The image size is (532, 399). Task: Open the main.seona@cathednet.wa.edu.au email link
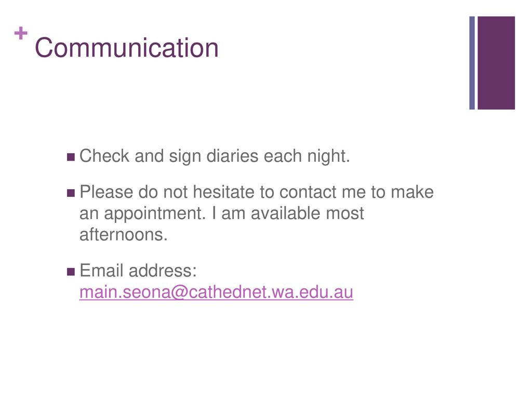click(x=216, y=292)
